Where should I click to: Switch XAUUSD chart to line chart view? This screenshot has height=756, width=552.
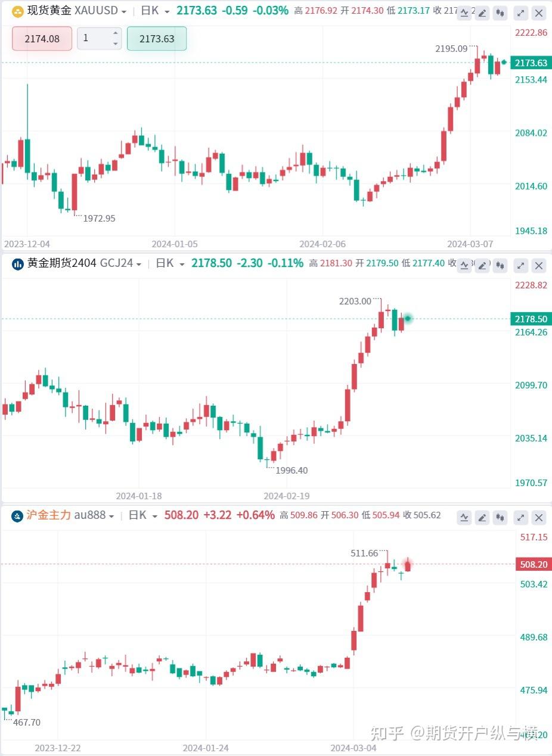pos(464,13)
